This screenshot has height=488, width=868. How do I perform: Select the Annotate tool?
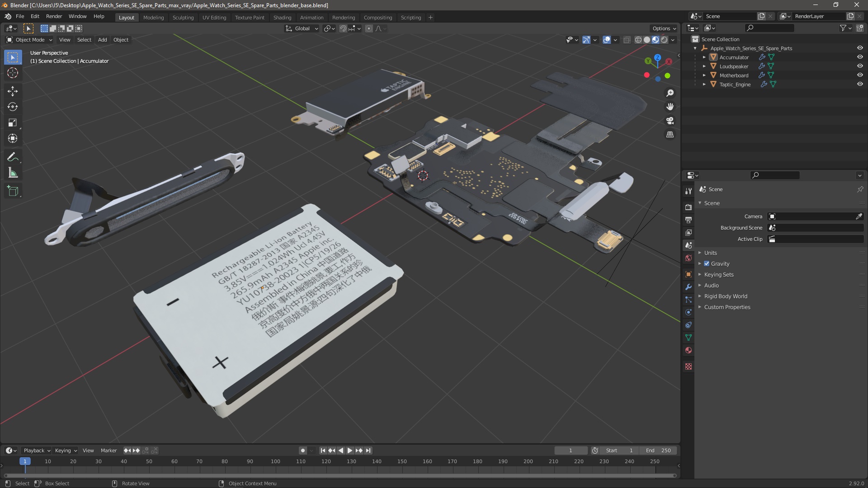point(13,157)
